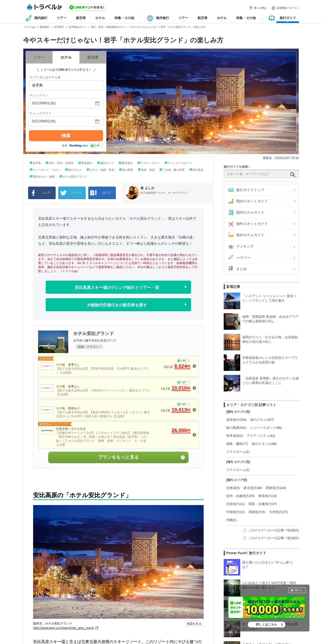Click the 国内旅行 seat icon
The height and width of the screenshot is (644, 322).
pos(28,18)
